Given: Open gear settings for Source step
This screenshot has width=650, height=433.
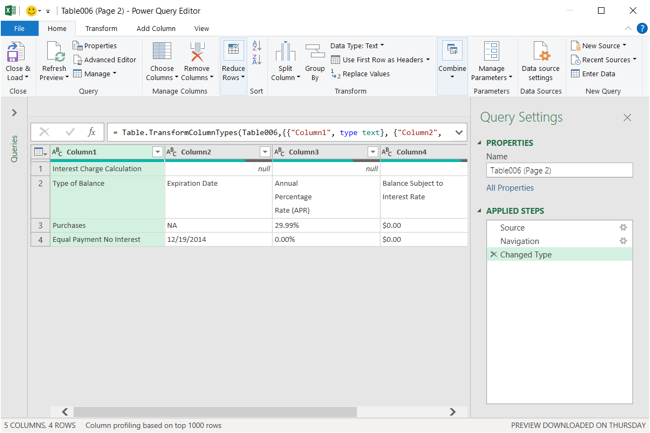Looking at the screenshot, I should [623, 228].
